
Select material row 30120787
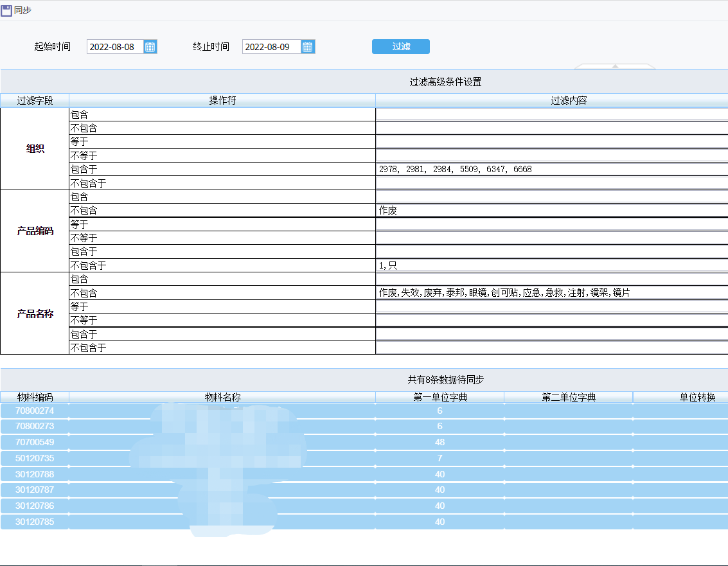[364, 490]
